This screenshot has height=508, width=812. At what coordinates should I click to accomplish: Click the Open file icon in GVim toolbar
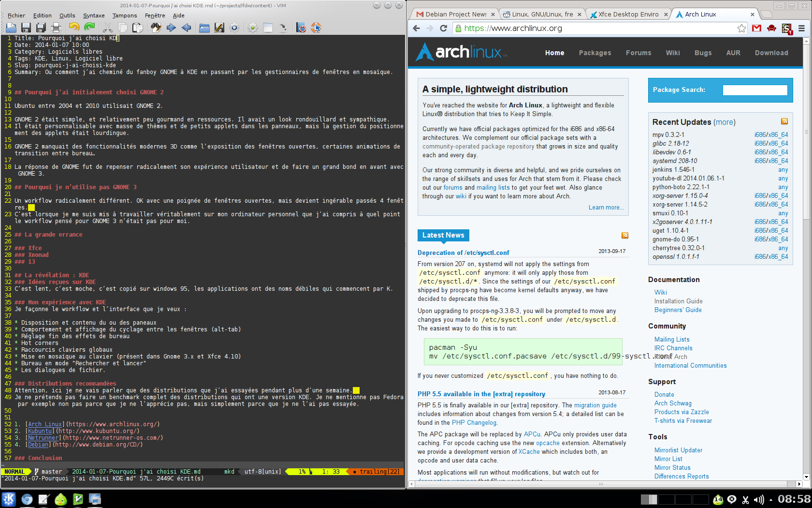[11, 28]
